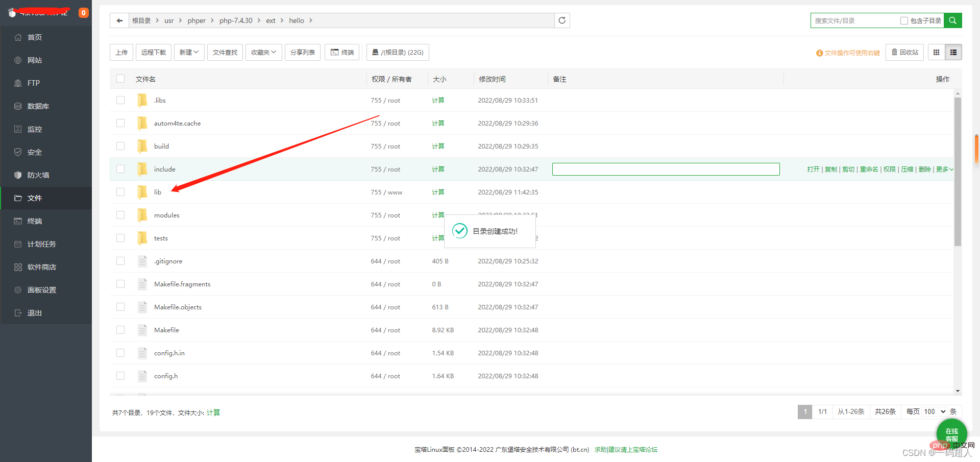Refresh the file list with the reload icon
This screenshot has width=980, height=462.
562,20
